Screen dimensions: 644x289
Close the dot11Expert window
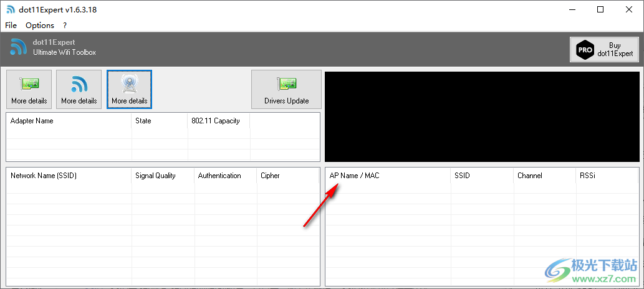pyautogui.click(x=629, y=9)
